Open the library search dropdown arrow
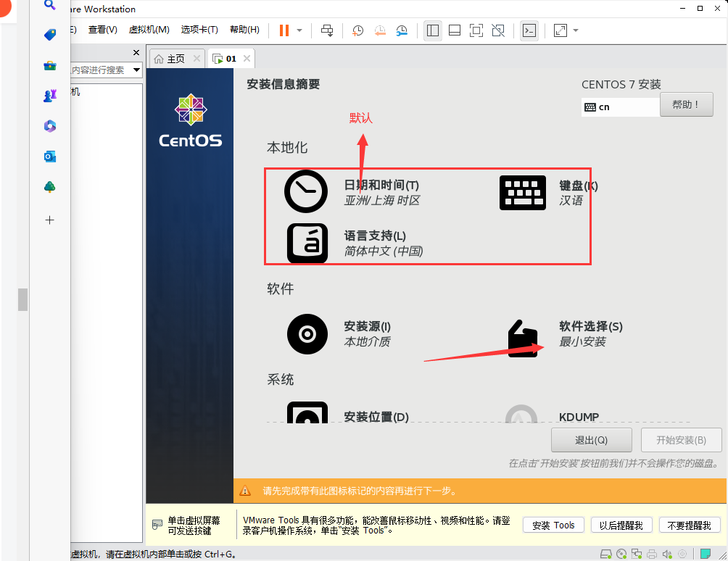The image size is (728, 561). coord(136,70)
